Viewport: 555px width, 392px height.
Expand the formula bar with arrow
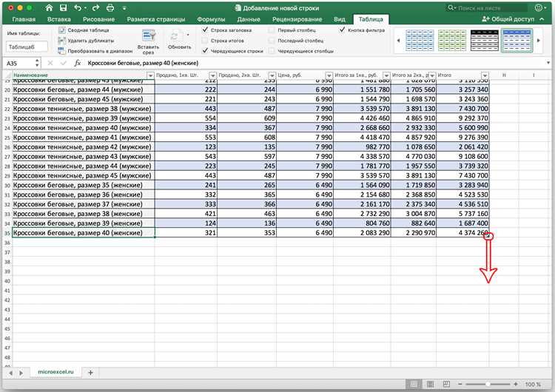click(548, 63)
